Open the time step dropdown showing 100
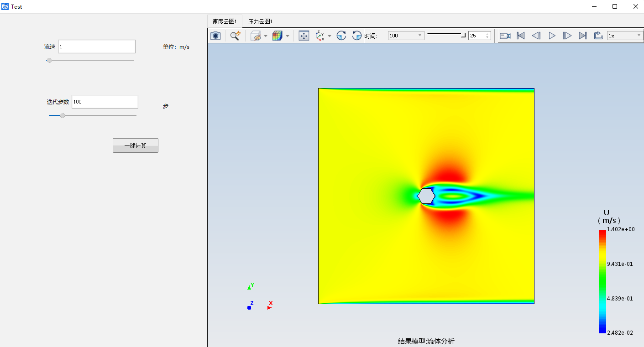Viewport: 644px width, 347px height. 406,36
